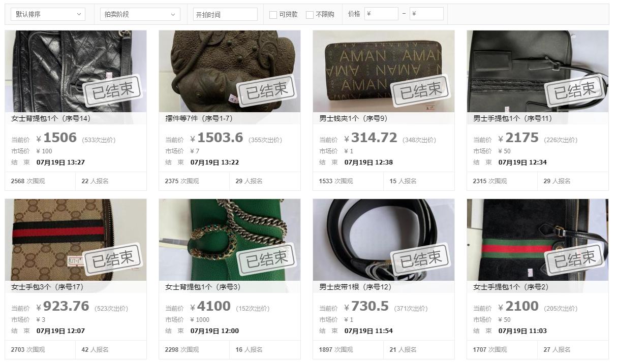Open the bronze 摆件等7件 item photo
Image resolution: width=617 pixels, height=364 pixels.
click(230, 71)
